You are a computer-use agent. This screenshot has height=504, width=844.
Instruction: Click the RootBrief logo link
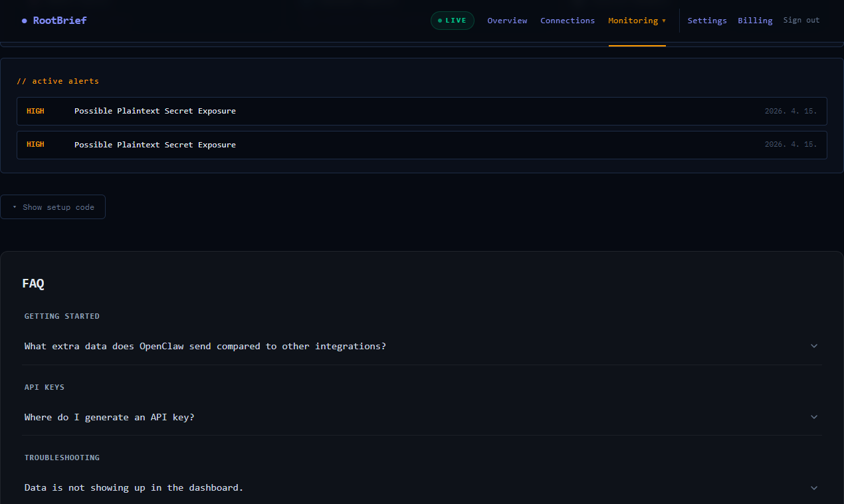[x=54, y=21]
